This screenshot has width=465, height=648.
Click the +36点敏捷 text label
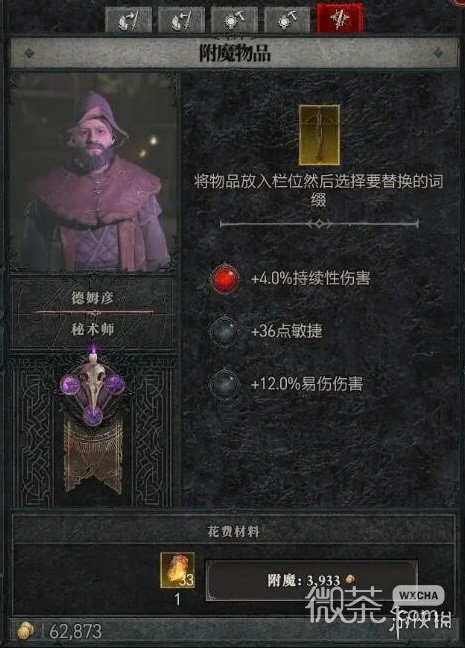click(x=286, y=331)
